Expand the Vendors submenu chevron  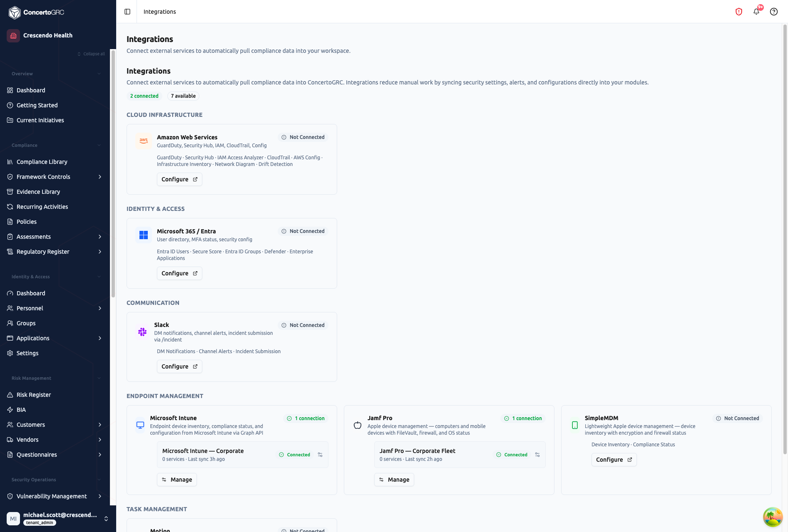[100, 440]
